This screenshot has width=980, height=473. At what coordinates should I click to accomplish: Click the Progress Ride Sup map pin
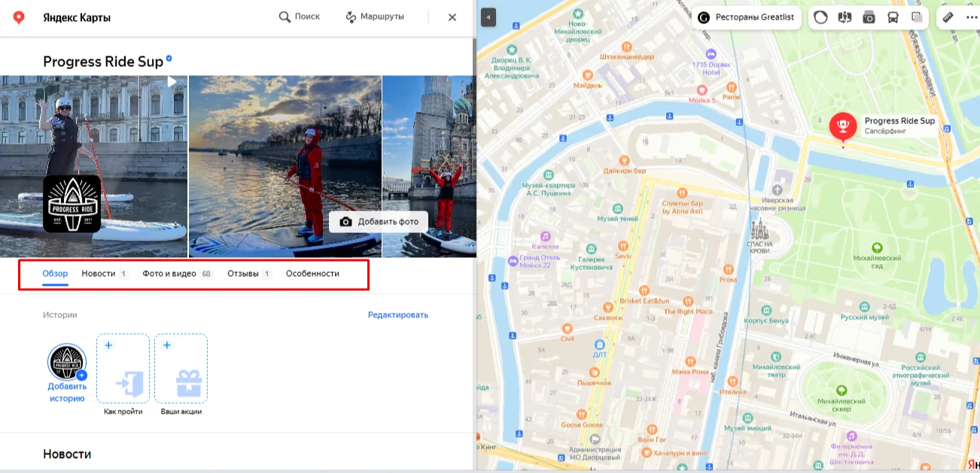pyautogui.click(x=843, y=126)
